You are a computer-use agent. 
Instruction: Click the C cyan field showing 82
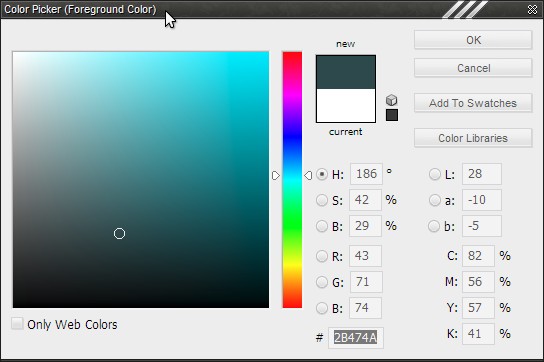click(478, 256)
